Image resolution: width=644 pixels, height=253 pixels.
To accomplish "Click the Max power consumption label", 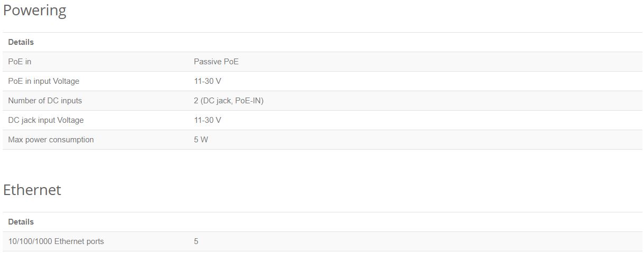I will (51, 140).
